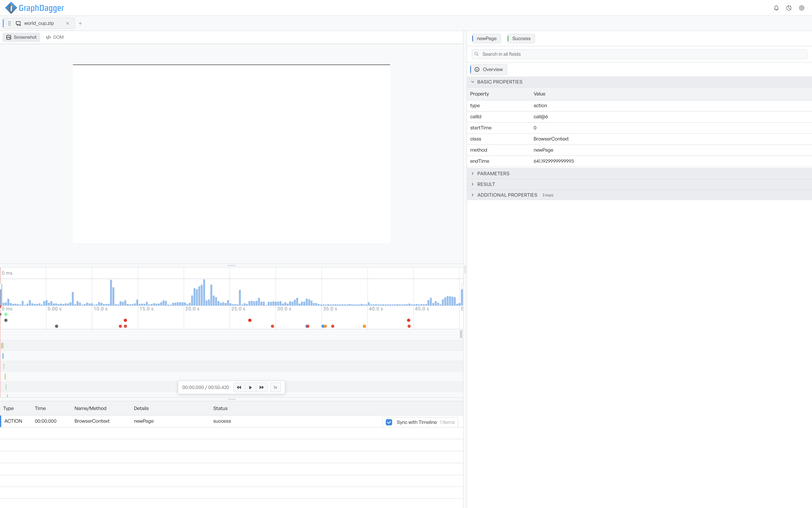This screenshot has height=508, width=812.
Task: Click the orange marker before 40.0 s
Action: pyautogui.click(x=364, y=326)
